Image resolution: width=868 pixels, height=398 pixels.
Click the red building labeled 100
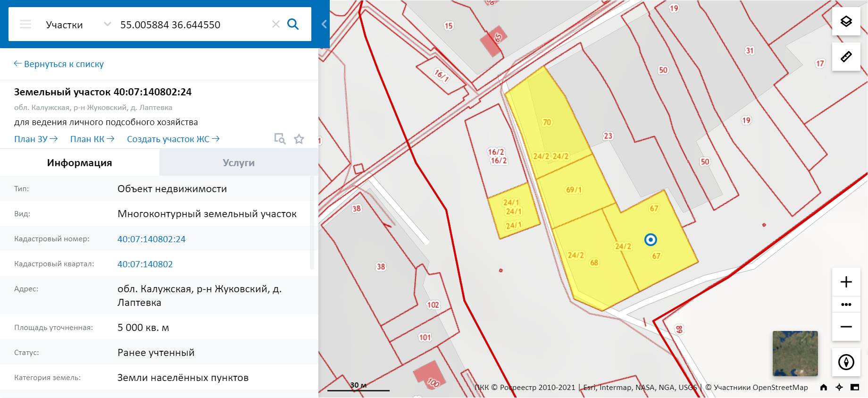pos(430,375)
